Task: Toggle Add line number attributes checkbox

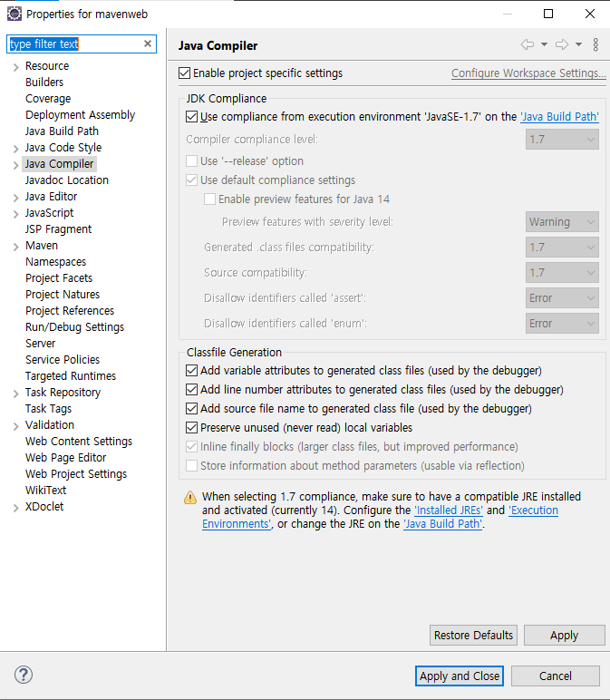Action: [x=191, y=390]
